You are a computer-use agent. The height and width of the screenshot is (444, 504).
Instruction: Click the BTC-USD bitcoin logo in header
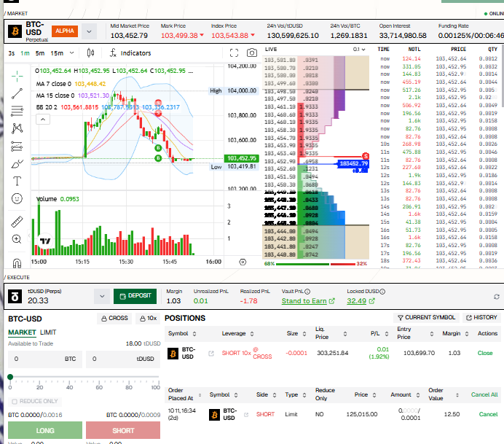pyautogui.click(x=15, y=31)
